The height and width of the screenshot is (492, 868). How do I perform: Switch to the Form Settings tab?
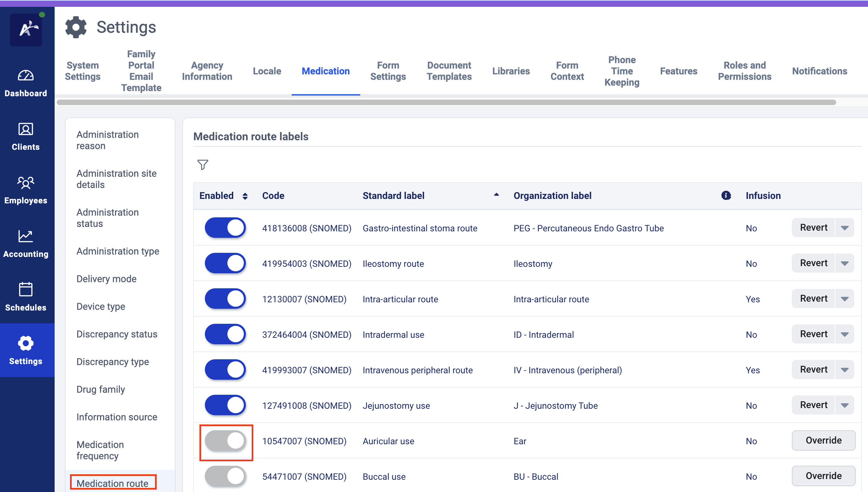(388, 71)
